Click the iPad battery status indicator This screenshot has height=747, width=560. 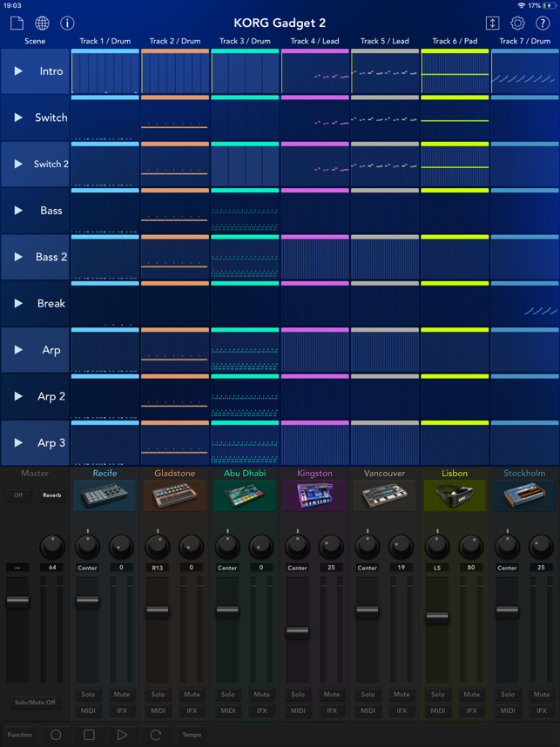(549, 5)
